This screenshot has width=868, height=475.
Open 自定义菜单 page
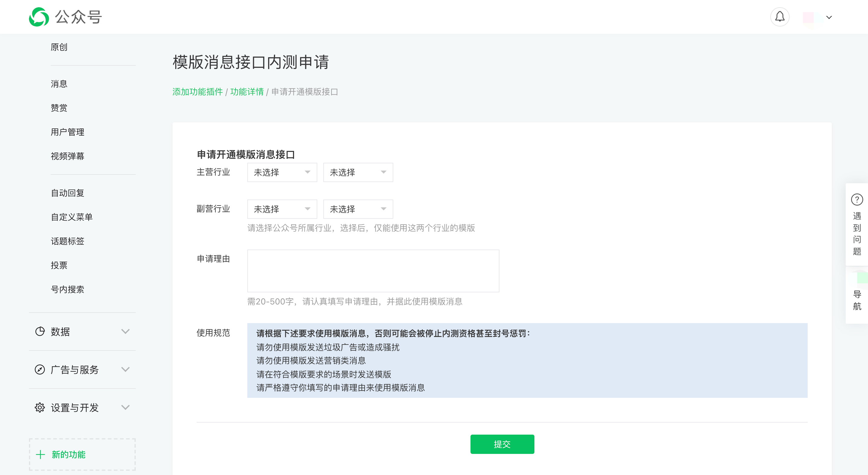coord(71,217)
